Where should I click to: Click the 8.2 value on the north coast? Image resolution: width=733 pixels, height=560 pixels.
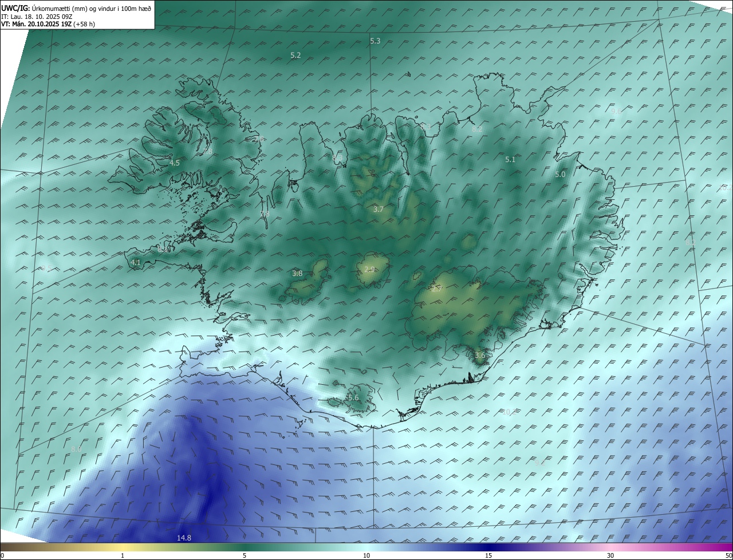tap(476, 130)
